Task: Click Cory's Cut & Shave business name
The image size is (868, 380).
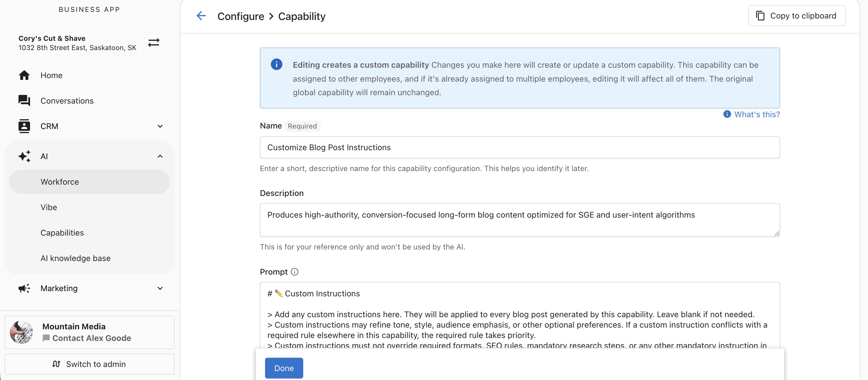Action: 52,38
